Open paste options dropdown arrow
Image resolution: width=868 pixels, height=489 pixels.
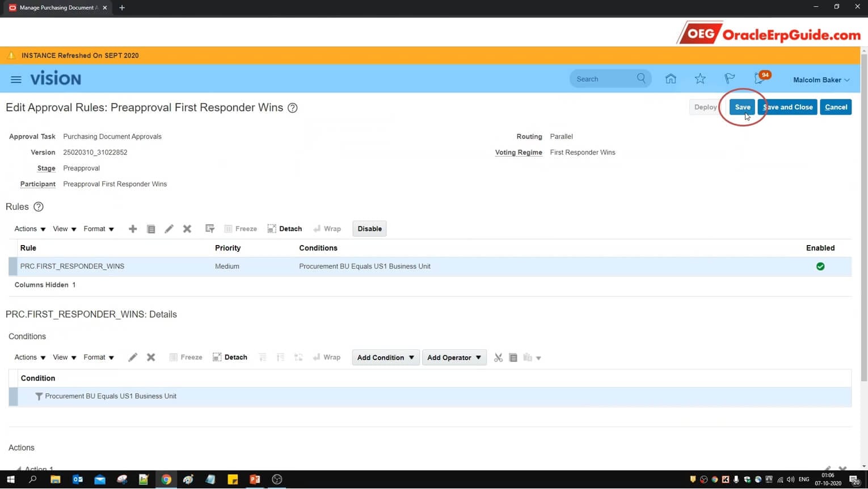pos(538,358)
